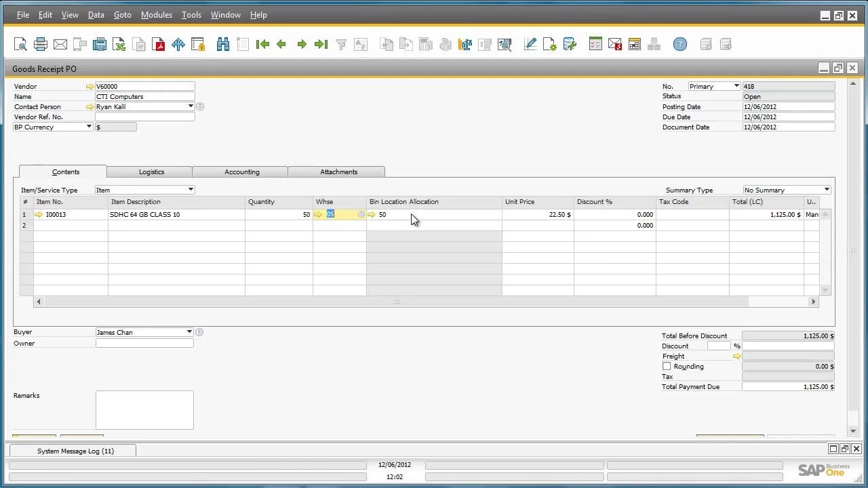Expand the Buyer dropdown

[189, 332]
